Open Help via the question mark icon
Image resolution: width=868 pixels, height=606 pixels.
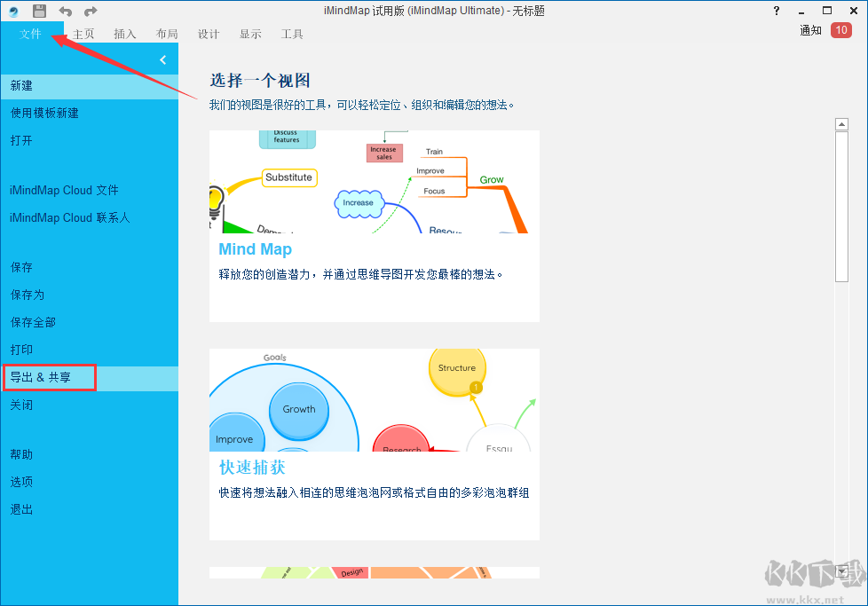(776, 11)
